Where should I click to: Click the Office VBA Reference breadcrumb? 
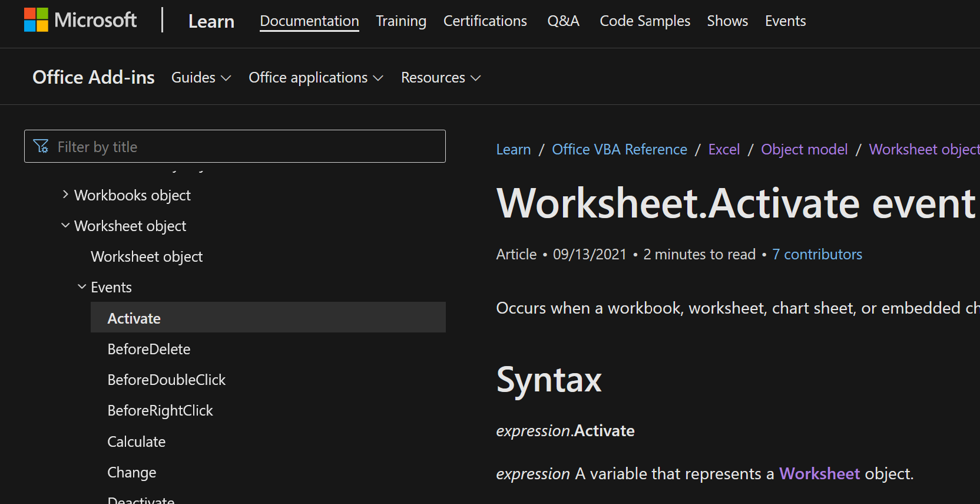pyautogui.click(x=620, y=149)
